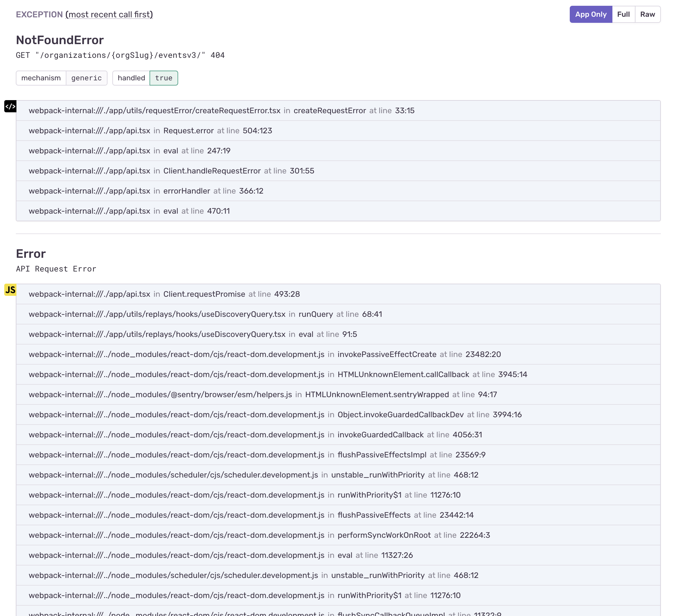Click the NotFoundError exception title
Screen dimensions: 673x616
pos(60,40)
